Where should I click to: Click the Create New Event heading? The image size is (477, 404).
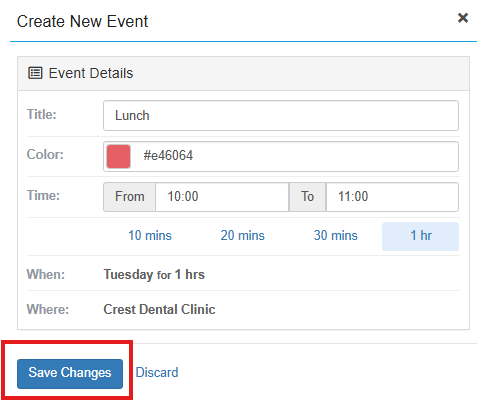coord(82,22)
